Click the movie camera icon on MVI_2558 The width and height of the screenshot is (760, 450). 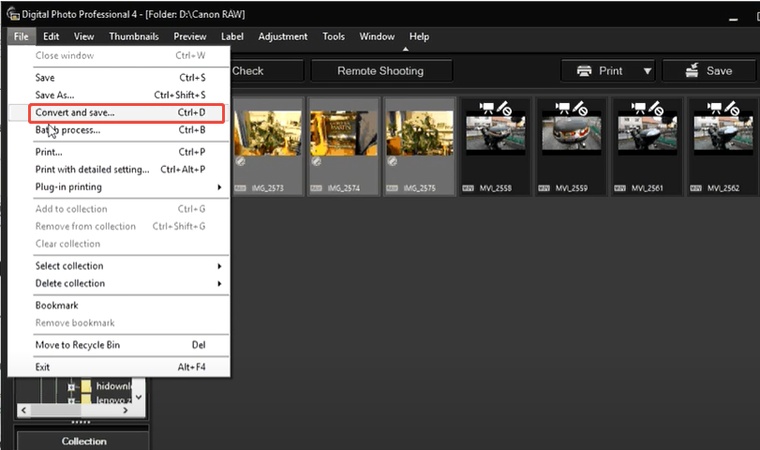(x=486, y=108)
